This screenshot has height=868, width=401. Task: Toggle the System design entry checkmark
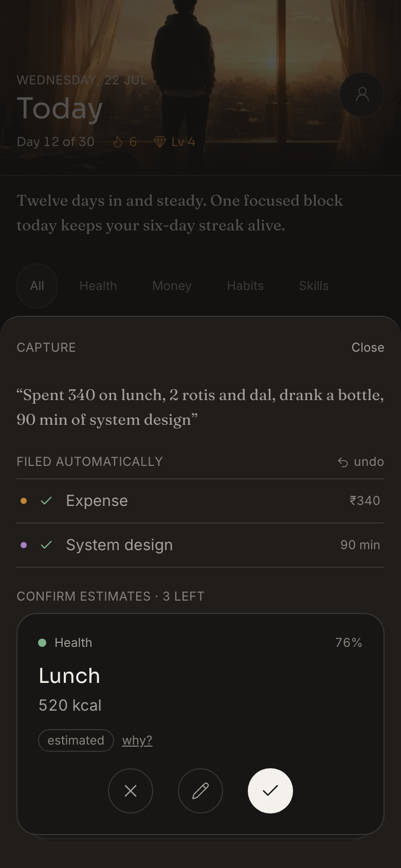(x=46, y=545)
